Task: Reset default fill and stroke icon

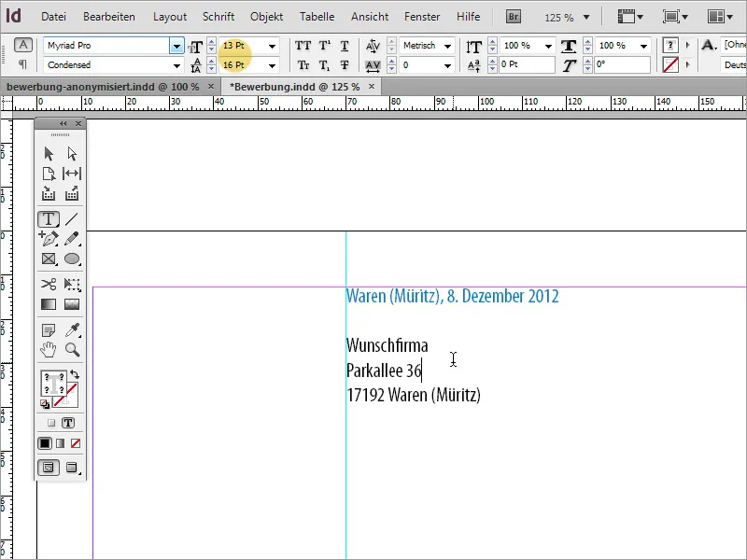Action: click(44, 404)
